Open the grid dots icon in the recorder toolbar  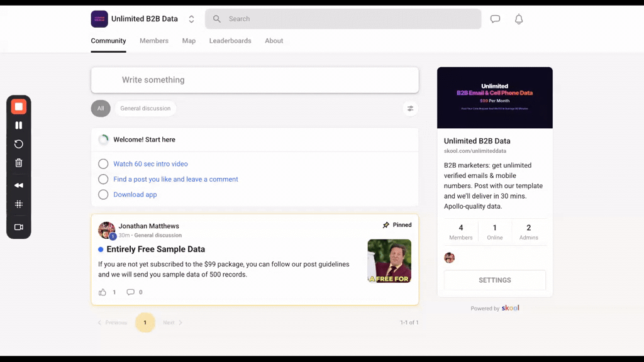[x=18, y=204]
